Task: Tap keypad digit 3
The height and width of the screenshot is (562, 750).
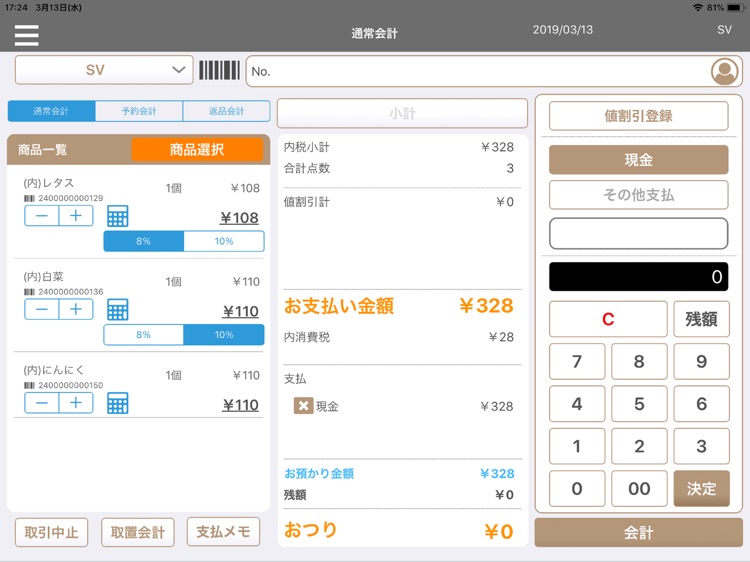Action: coord(701,446)
